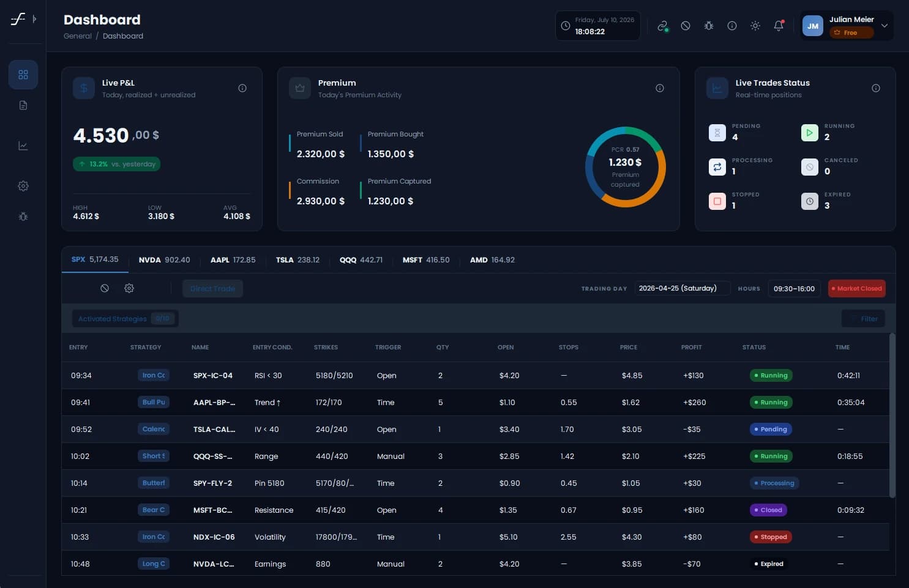Click the Direct Trade button
The height and width of the screenshot is (588, 909).
point(212,288)
